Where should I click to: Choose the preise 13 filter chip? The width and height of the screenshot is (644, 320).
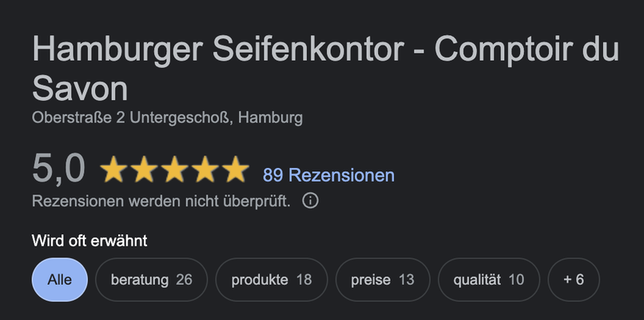383,280
